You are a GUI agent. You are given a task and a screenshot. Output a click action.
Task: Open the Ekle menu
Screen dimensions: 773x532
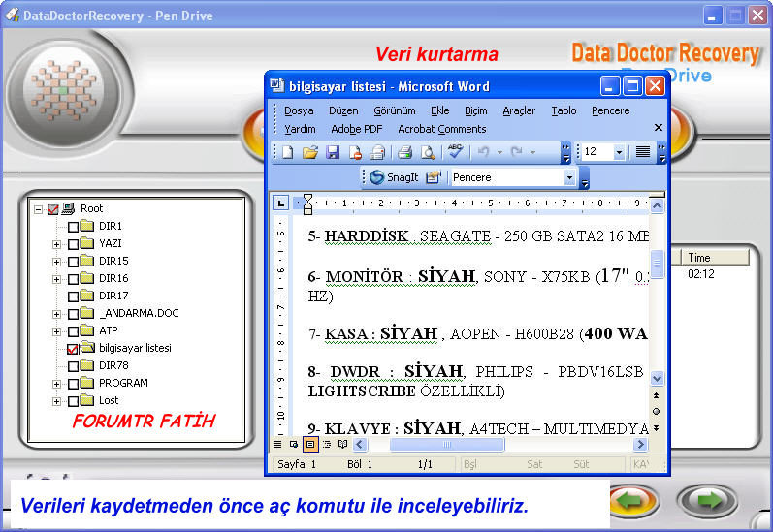click(x=439, y=110)
